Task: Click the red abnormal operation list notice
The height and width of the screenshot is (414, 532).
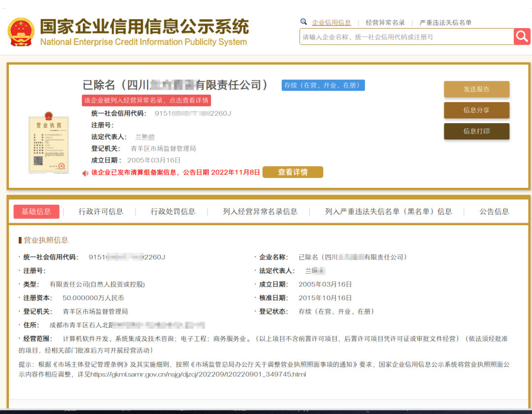Action: click(x=146, y=101)
